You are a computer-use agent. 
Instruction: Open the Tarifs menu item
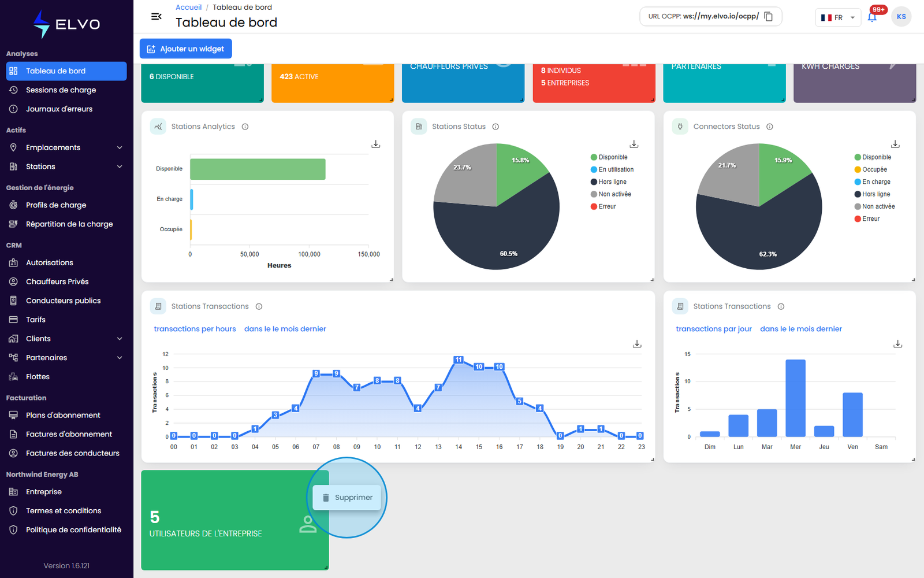(66, 320)
